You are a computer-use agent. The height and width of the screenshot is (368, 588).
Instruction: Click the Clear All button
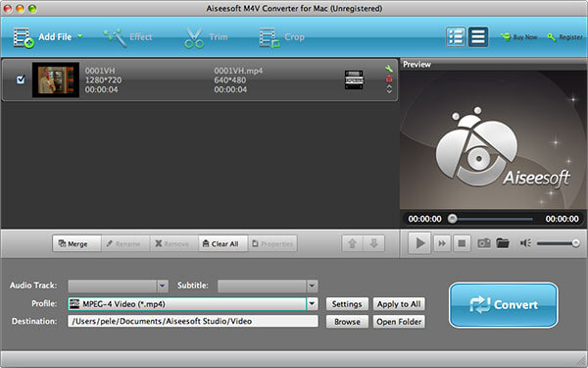click(222, 243)
